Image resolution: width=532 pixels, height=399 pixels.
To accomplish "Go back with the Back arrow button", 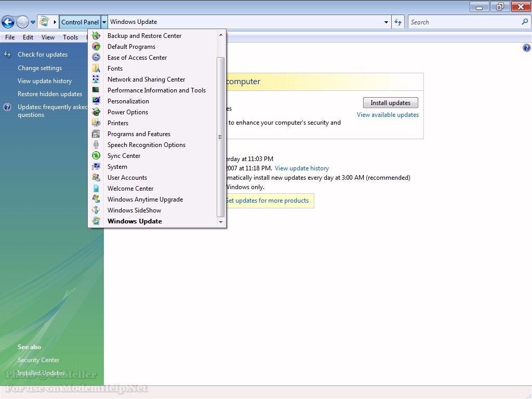I will point(8,22).
